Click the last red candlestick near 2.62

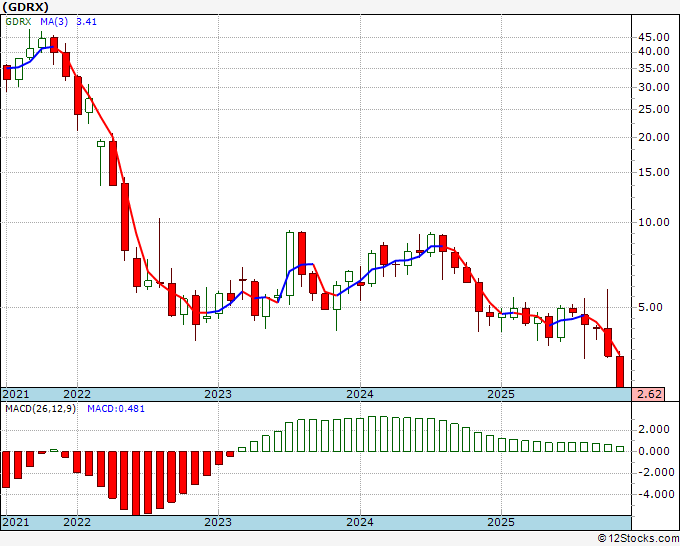click(x=620, y=371)
